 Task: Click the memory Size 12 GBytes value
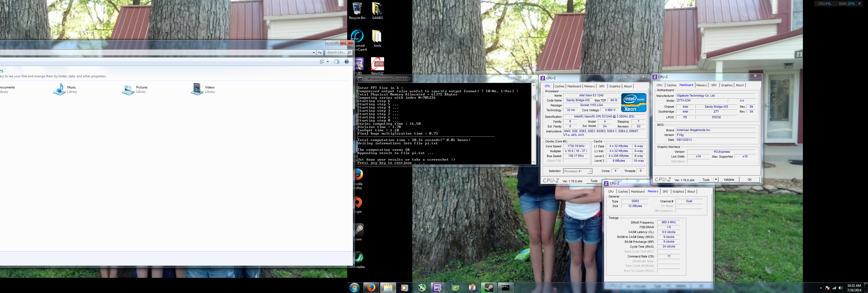635,206
